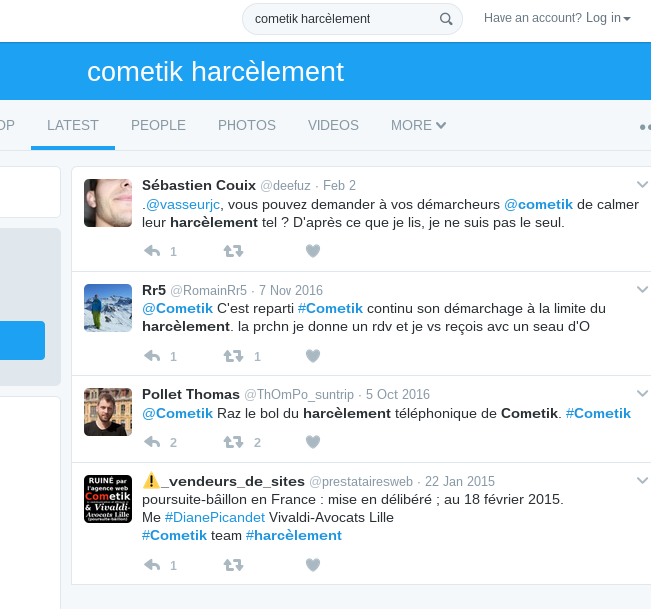Like Pollet Thomas's tweet
Image resolution: width=651 pixels, height=609 pixels.
click(x=313, y=442)
